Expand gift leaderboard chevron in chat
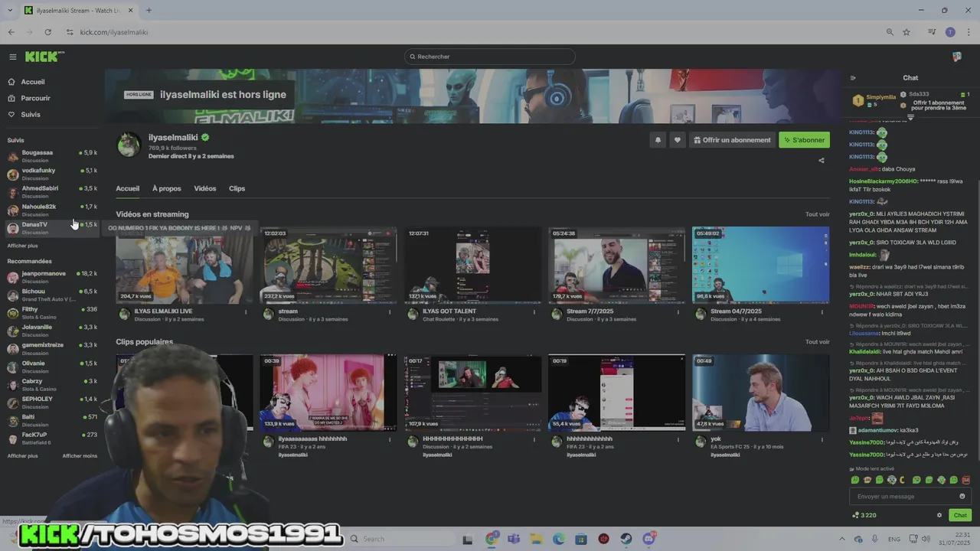The height and width of the screenshot is (551, 980). click(910, 117)
